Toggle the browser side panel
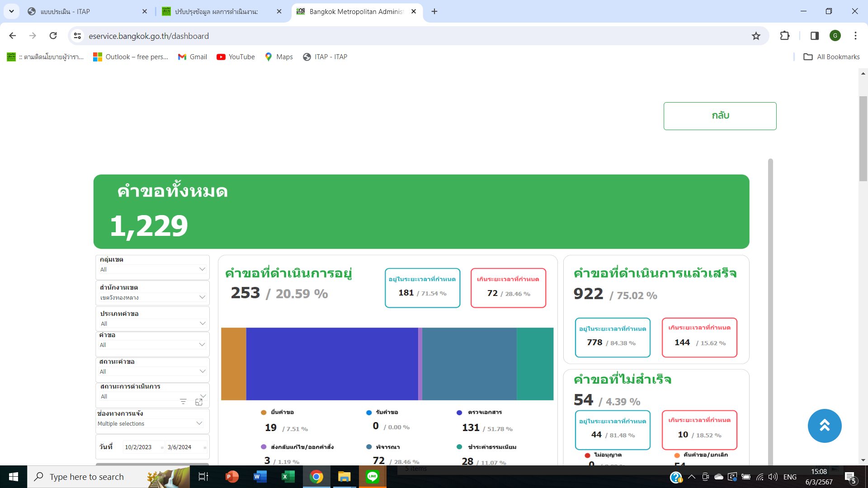 (x=815, y=36)
